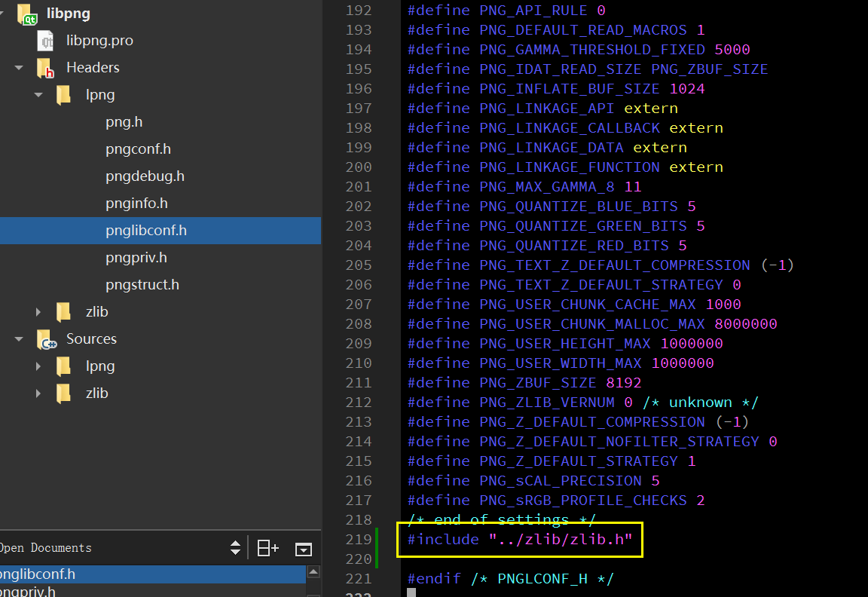Open the editor list dropdown icon in Open Documents pane
Screen dimensions: 868x597
click(x=303, y=549)
